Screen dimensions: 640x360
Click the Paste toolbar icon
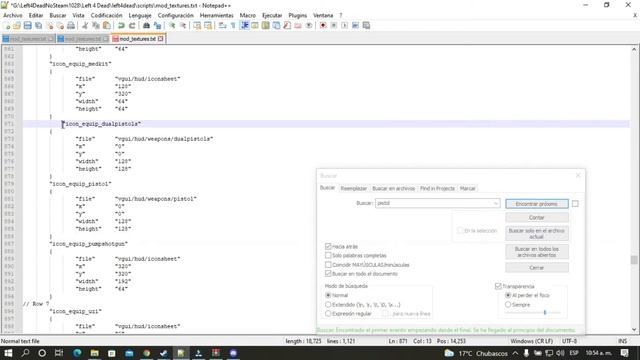107,25
